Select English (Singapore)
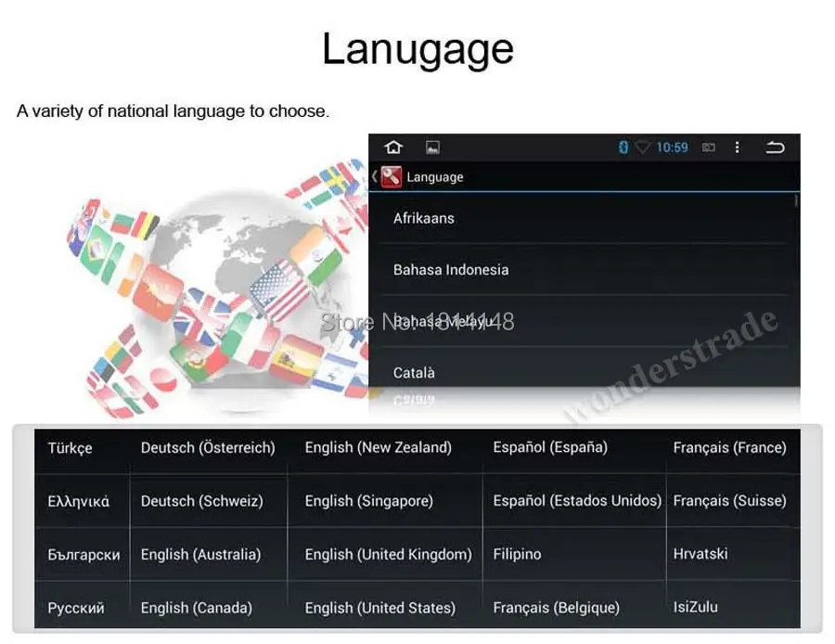This screenshot has width=835, height=644. click(x=369, y=501)
